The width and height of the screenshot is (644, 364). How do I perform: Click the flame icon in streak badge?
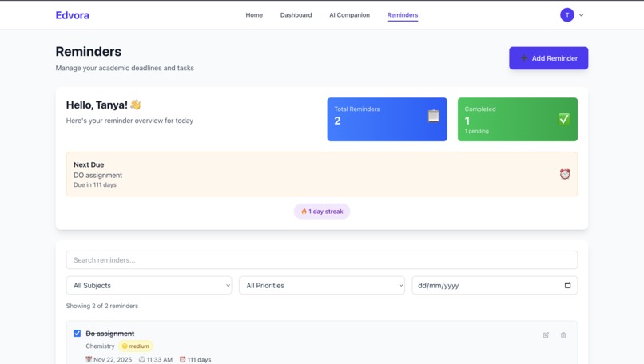pos(304,212)
